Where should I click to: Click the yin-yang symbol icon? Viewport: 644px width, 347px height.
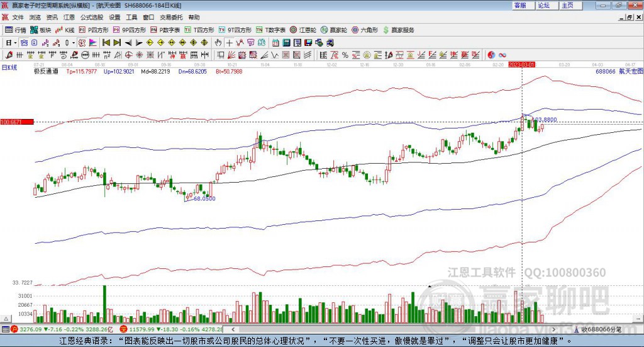491,55
